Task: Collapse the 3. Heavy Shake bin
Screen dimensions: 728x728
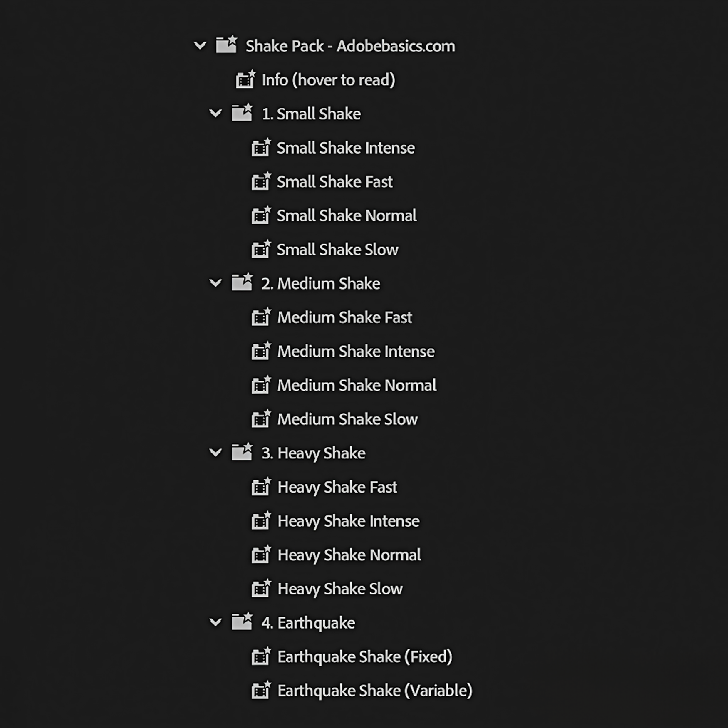Action: pyautogui.click(x=215, y=453)
